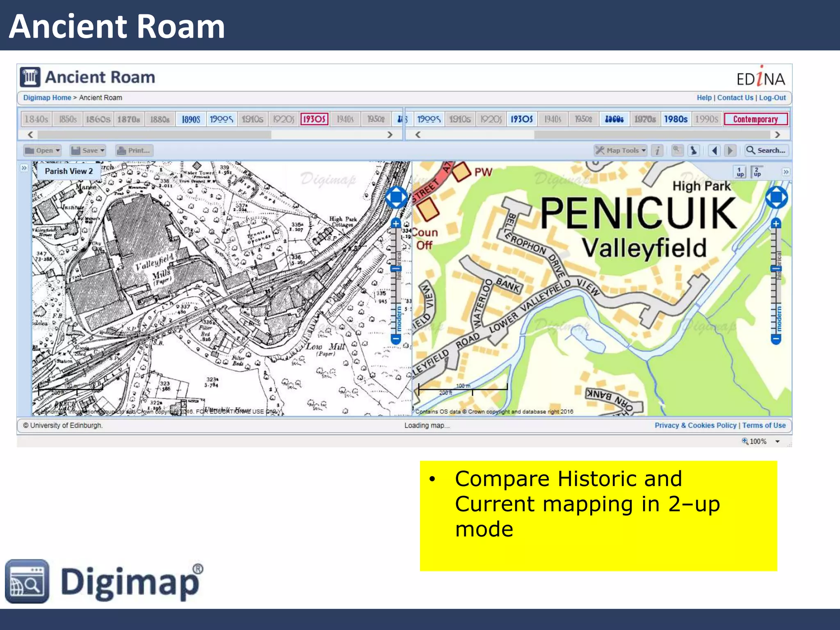Zoom out on the right map with minus
This screenshot has width=840, height=630.
[x=776, y=339]
